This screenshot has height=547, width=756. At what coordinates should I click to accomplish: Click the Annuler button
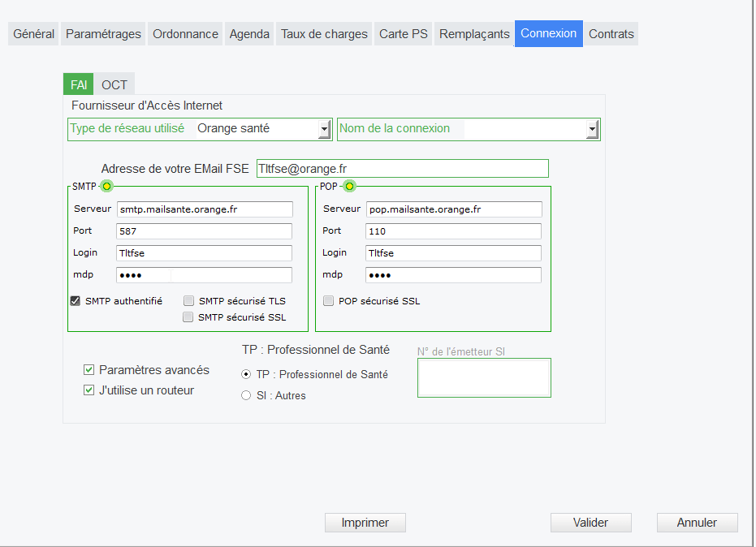(697, 523)
